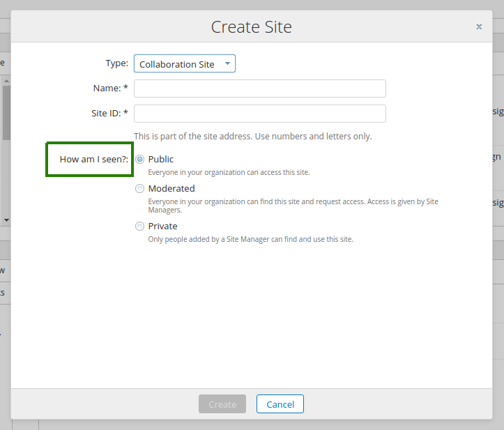Click the Public option label text
Viewport: 504px width, 430px height.
coord(161,159)
